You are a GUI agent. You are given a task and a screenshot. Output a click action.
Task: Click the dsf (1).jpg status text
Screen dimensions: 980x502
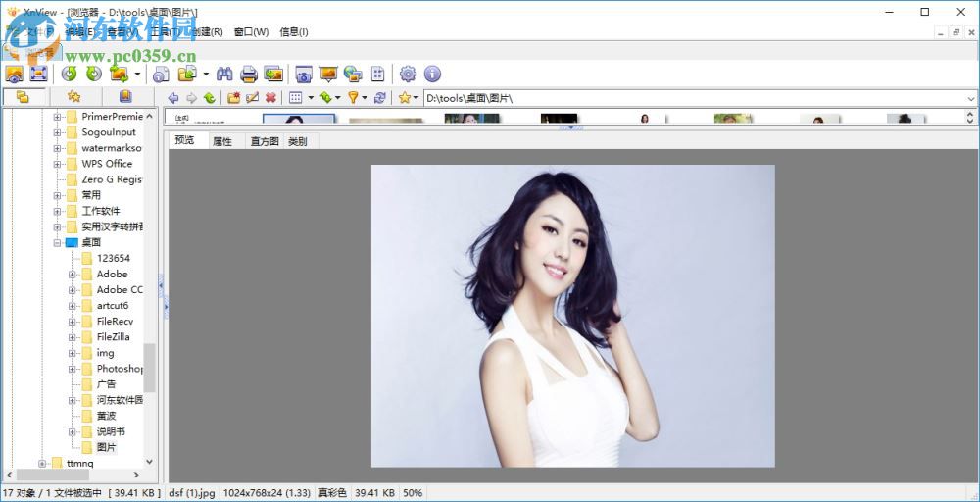tap(192, 493)
